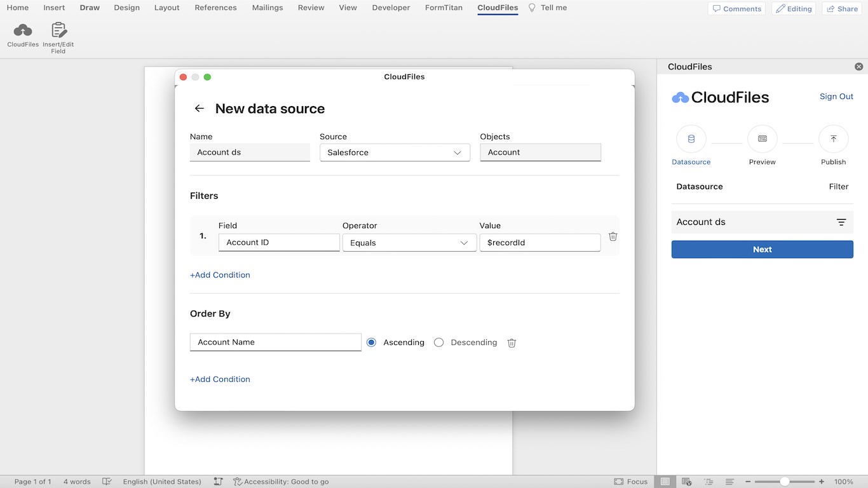The image size is (868, 488).
Task: Click the Publish step icon
Action: click(833, 139)
